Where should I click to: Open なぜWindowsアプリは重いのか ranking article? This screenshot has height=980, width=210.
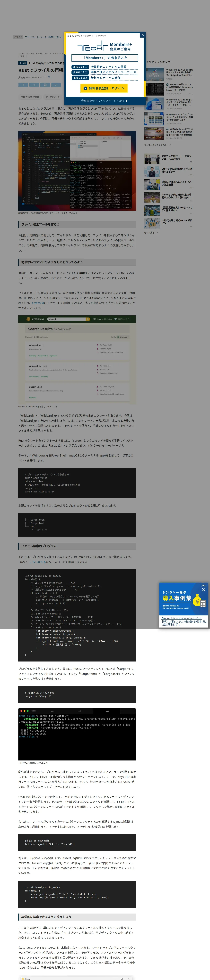click(180, 132)
